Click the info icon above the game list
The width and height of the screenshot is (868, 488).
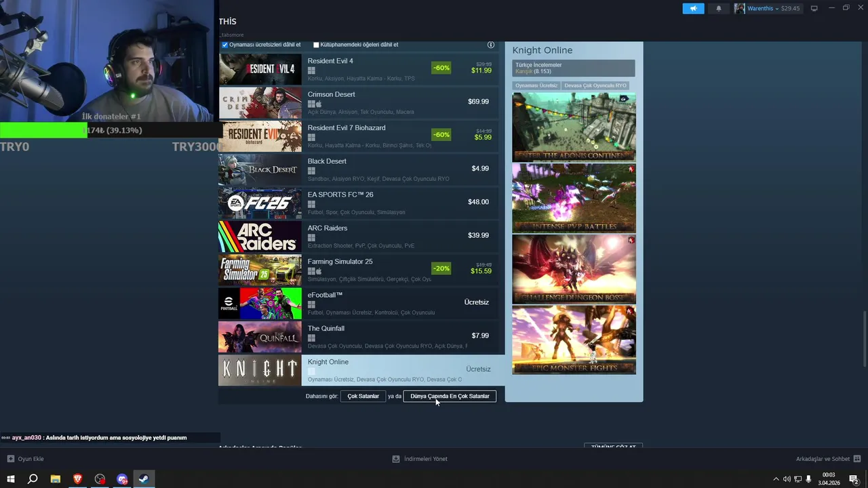point(491,45)
